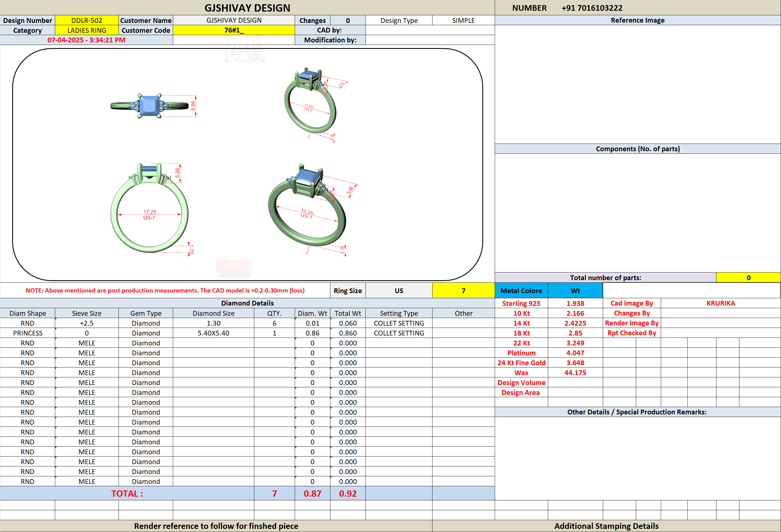This screenshot has height=532, width=781.
Task: Click the Rpt Checked By label
Action: [632, 333]
